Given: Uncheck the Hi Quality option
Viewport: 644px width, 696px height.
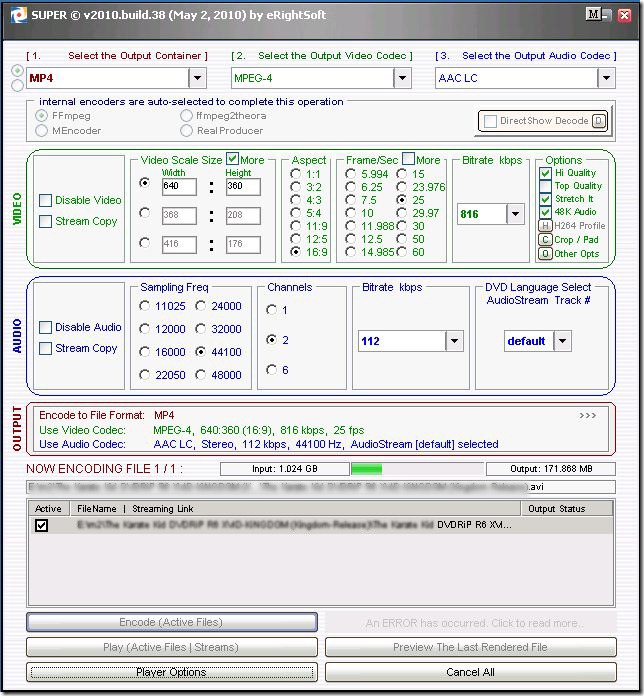Looking at the screenshot, I should pyautogui.click(x=545, y=173).
